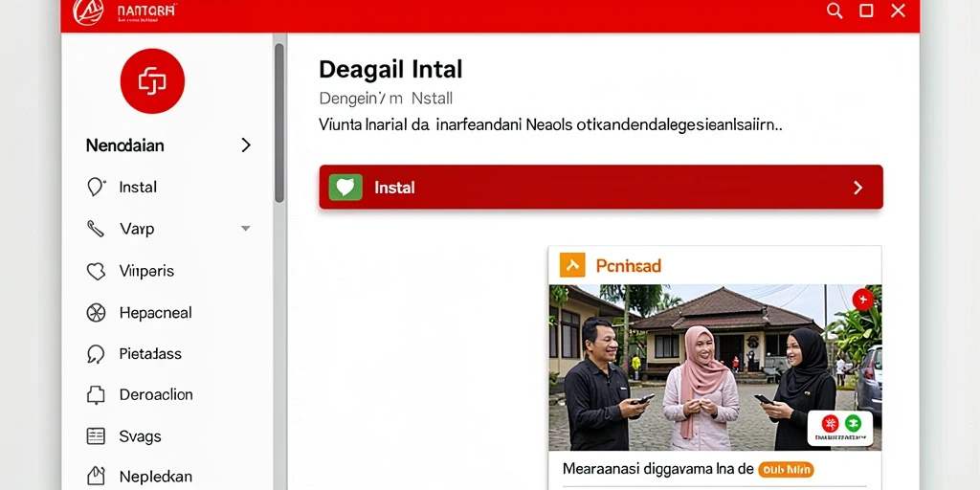Click the green round icon in the photo overlay
980x490 pixels.
pyautogui.click(x=853, y=423)
